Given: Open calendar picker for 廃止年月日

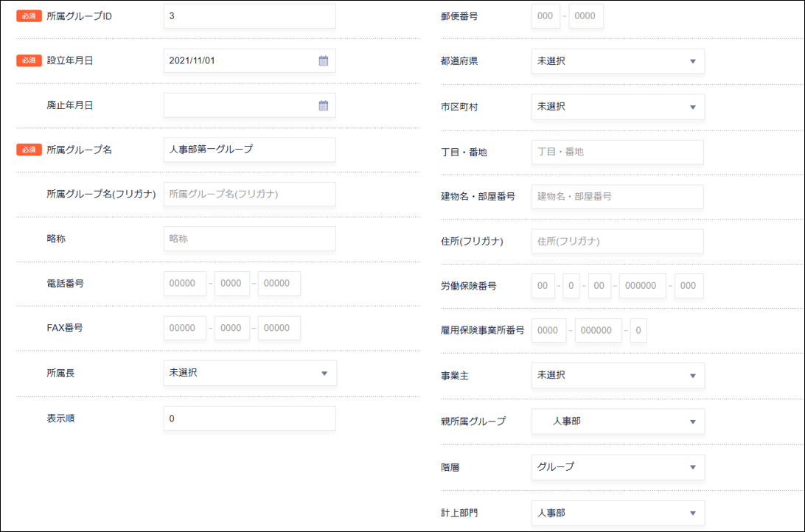Looking at the screenshot, I should pos(323,105).
